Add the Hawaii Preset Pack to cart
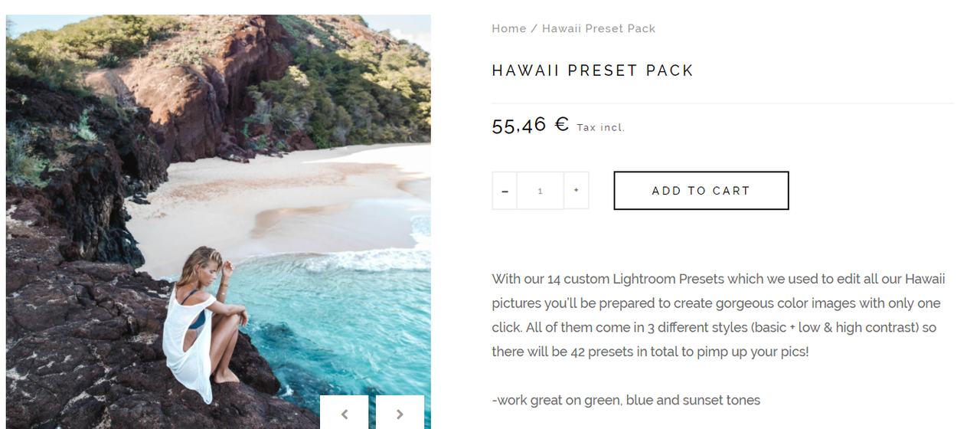The image size is (980, 429). pos(701,191)
